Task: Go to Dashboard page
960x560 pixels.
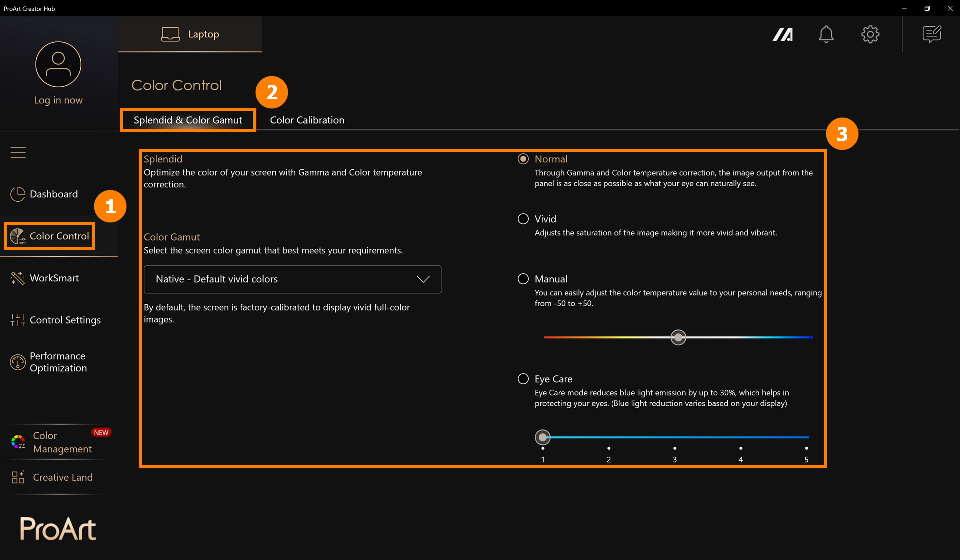Action: (54, 194)
